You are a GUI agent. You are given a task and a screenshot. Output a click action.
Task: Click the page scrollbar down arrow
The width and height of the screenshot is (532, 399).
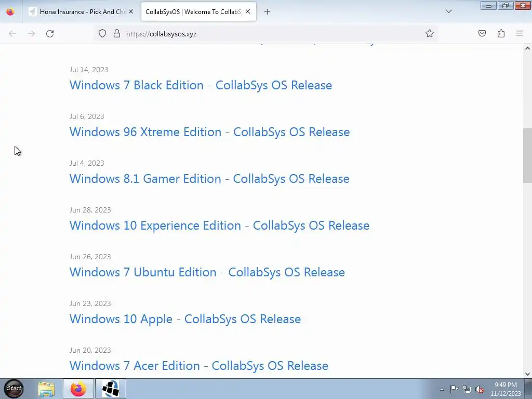click(x=527, y=374)
